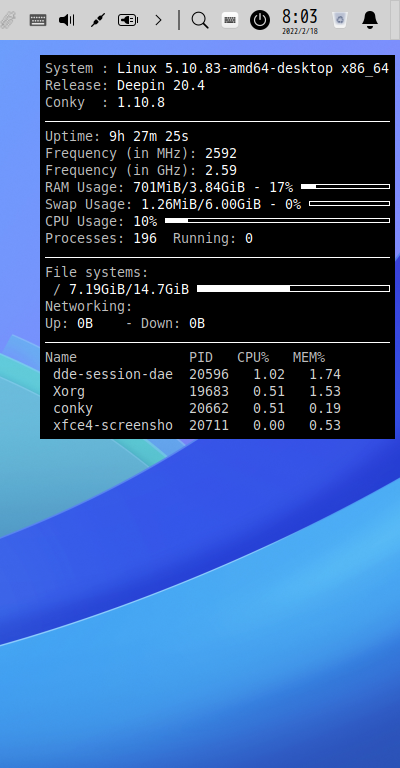This screenshot has width=400, height=768.
Task: Click the 'MEM%' column header
Action: pyautogui.click(x=308, y=358)
